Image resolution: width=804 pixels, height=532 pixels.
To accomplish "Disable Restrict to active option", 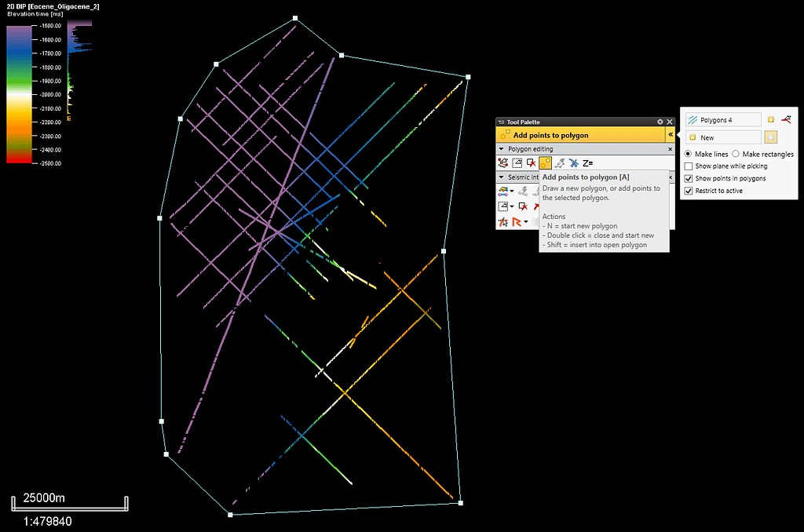I will [x=688, y=190].
